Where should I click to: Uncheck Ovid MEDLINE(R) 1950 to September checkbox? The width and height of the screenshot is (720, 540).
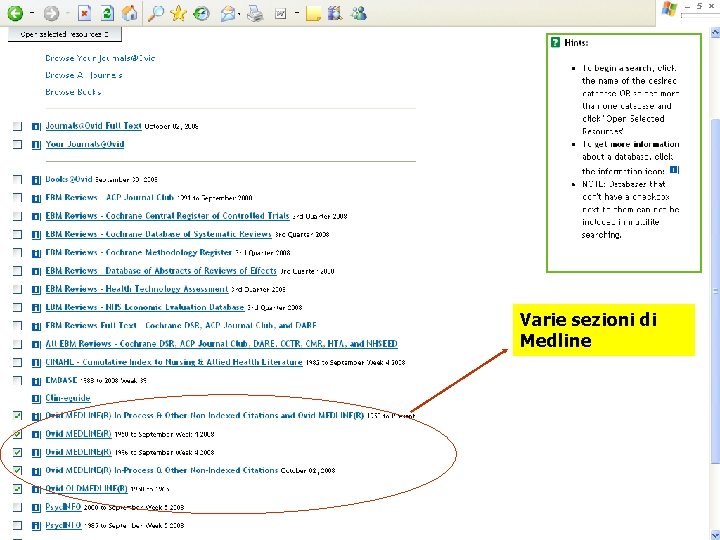(17, 434)
